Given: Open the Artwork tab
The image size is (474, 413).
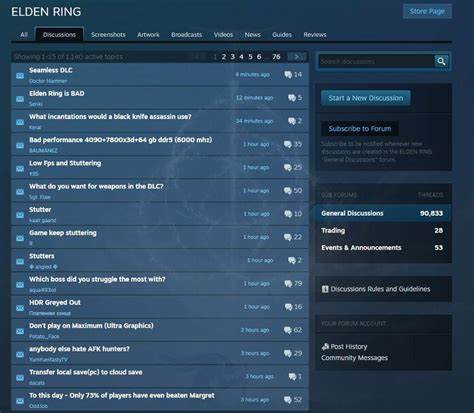Looking at the screenshot, I should (148, 35).
